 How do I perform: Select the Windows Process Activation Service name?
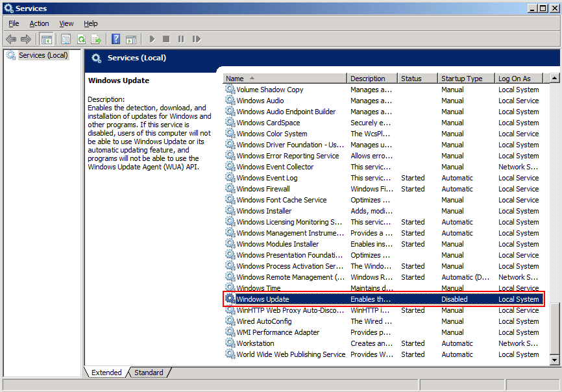click(289, 266)
